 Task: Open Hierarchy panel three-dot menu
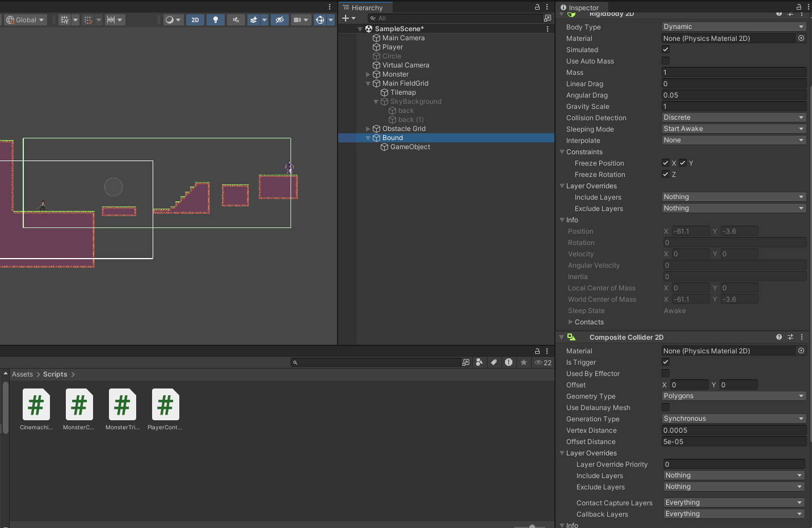[547, 7]
